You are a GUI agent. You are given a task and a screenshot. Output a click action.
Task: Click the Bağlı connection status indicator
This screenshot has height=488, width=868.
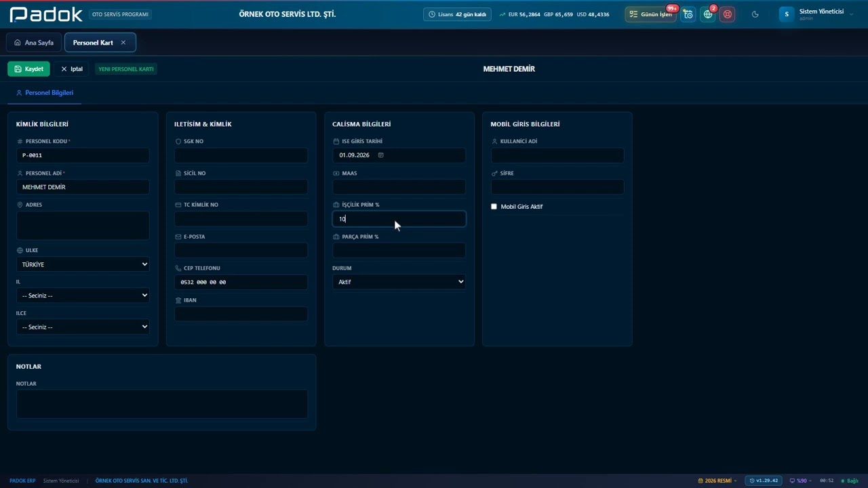[848, 481]
